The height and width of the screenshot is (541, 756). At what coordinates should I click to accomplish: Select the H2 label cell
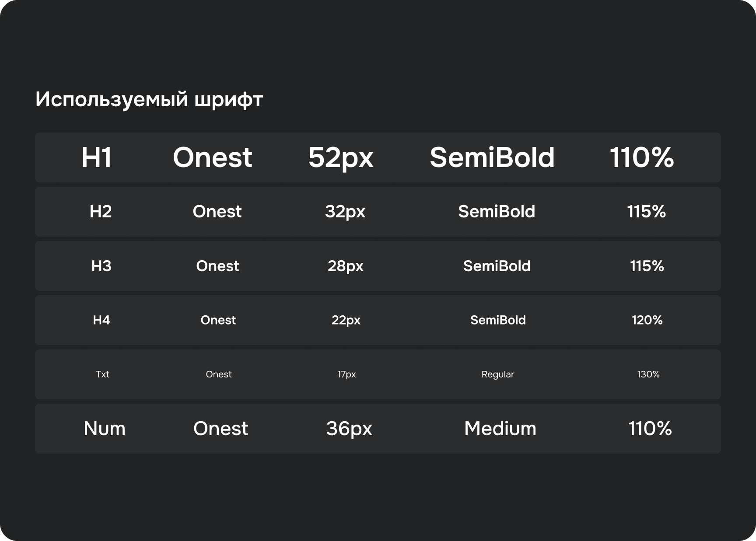tap(101, 212)
